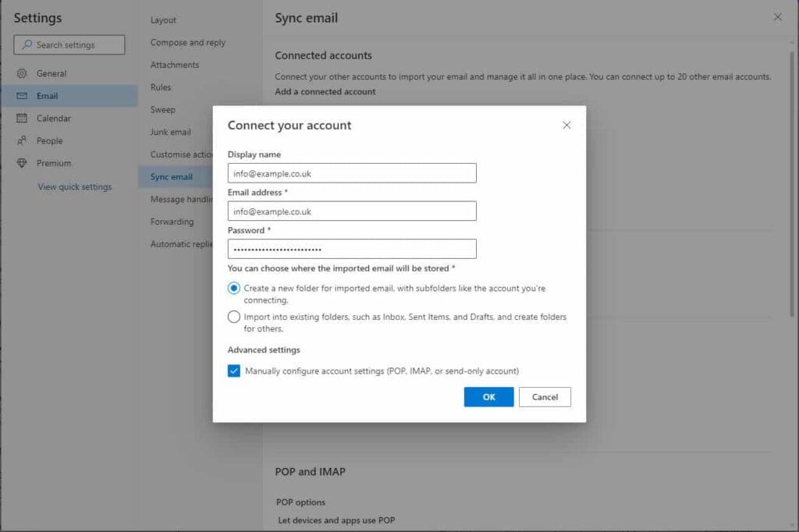The image size is (799, 532).
Task: Open People settings category
Action: [69, 140]
